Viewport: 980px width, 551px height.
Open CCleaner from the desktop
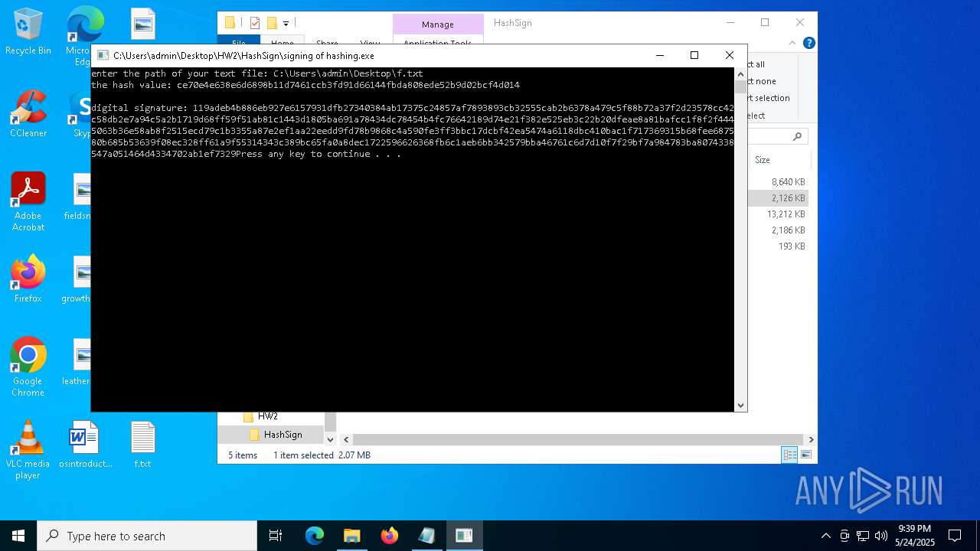click(x=28, y=115)
